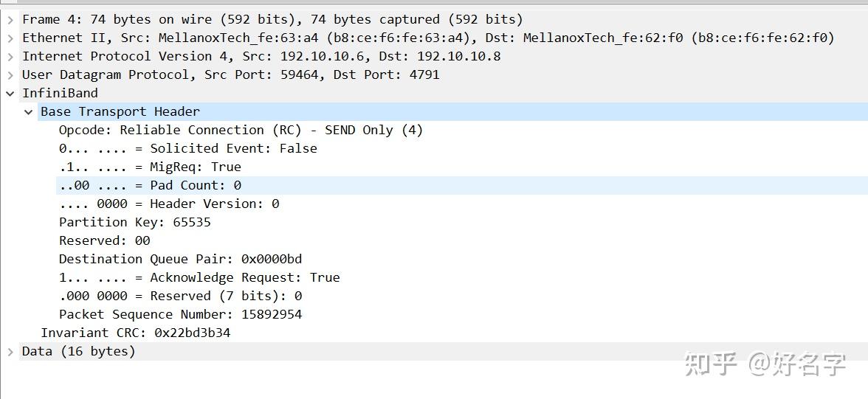Image resolution: width=868 pixels, height=399 pixels.
Task: Select the Opcode SEND Only field
Action: (x=241, y=130)
